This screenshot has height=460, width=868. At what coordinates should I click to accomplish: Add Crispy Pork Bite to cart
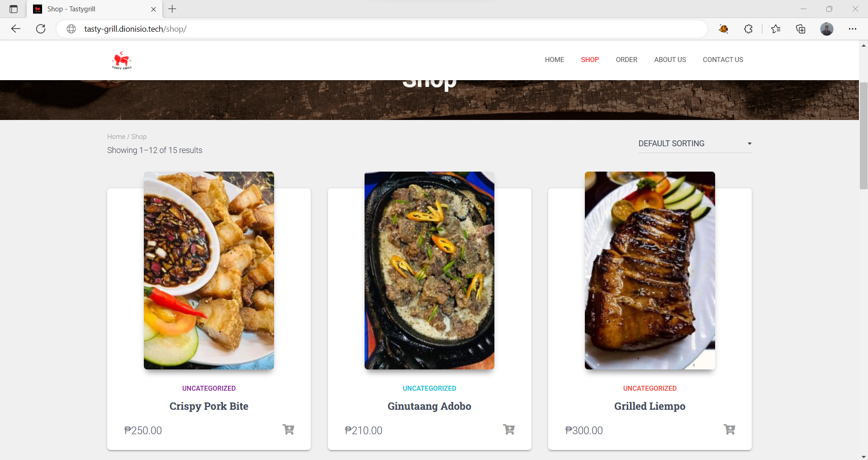pyautogui.click(x=288, y=429)
